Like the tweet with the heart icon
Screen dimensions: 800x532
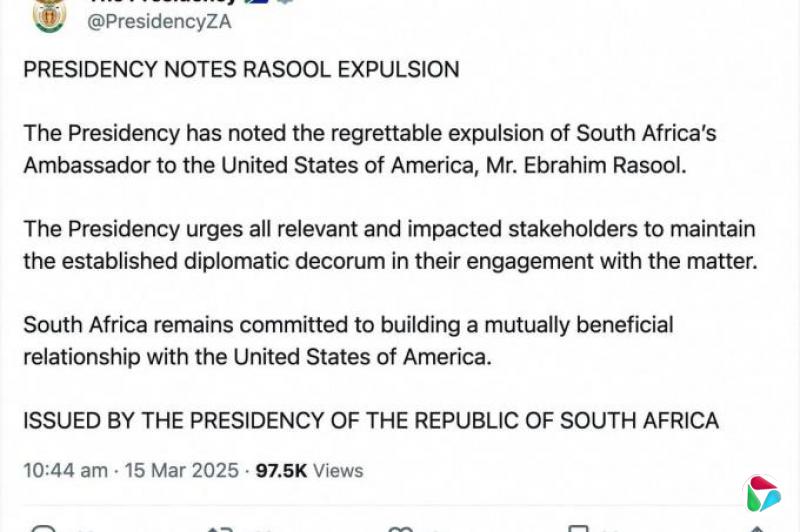click(x=400, y=528)
